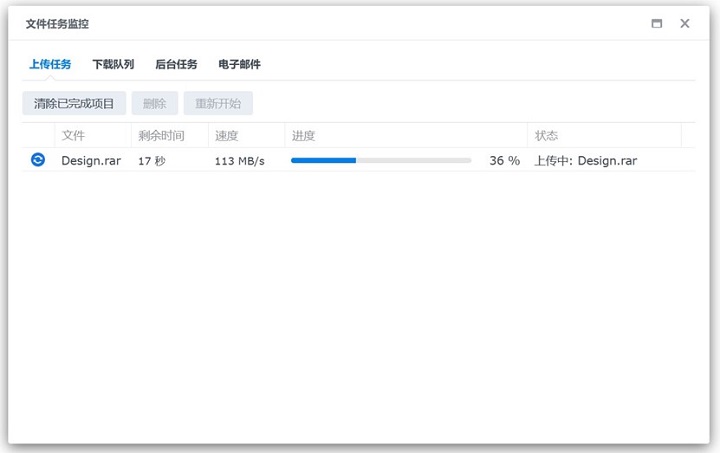Click the 重新开始 button
Screen dimensions: 720x453
tap(218, 103)
